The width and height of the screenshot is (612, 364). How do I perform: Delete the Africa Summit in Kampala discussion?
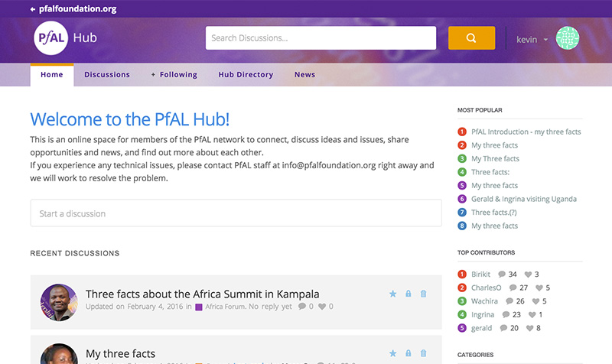424,294
